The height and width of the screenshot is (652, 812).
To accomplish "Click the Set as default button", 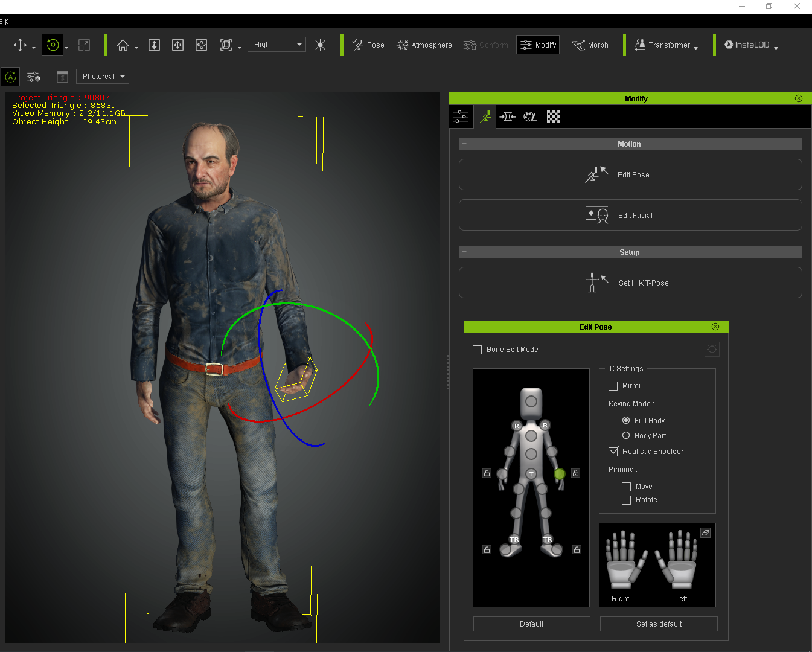I will (659, 624).
